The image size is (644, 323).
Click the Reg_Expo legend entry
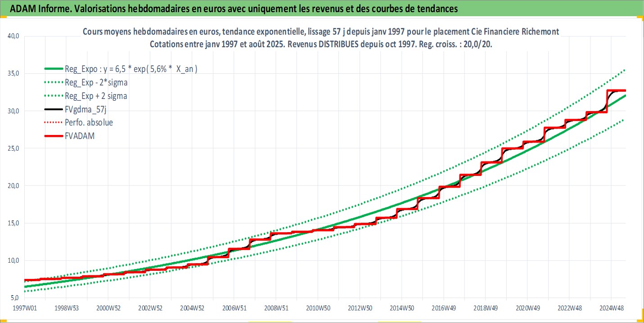tap(121, 69)
